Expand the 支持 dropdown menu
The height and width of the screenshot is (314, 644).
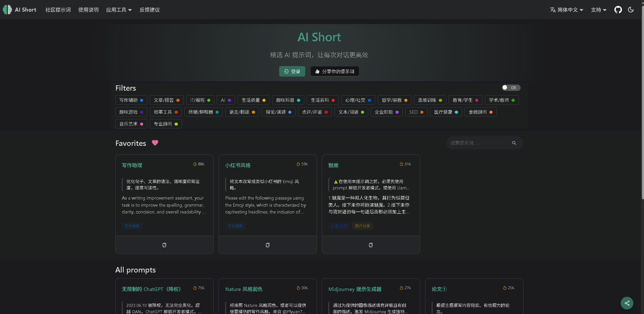[599, 10]
